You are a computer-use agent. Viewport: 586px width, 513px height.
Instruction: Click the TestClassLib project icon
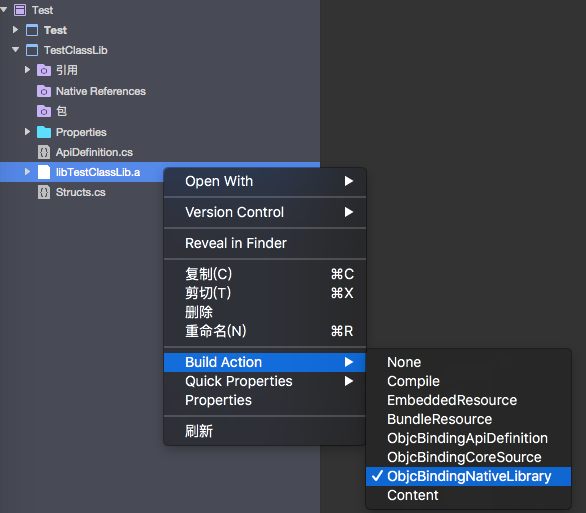point(32,50)
